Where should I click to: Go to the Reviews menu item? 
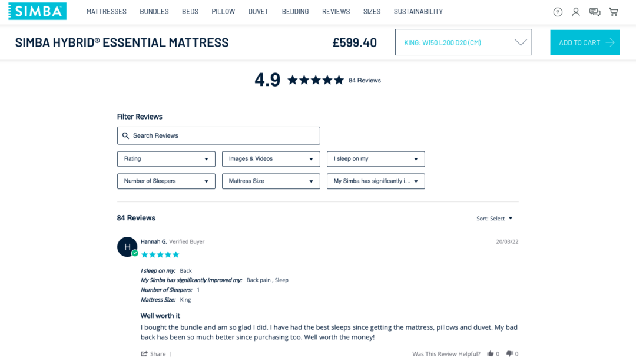[x=336, y=11]
